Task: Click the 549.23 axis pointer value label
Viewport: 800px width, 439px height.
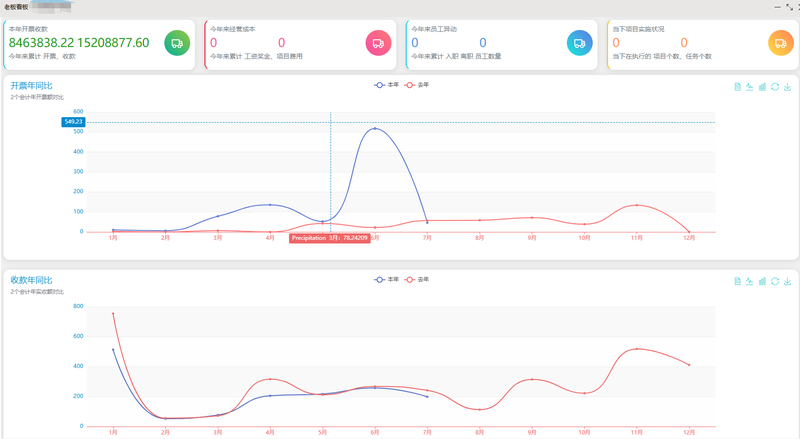Action: (x=73, y=122)
